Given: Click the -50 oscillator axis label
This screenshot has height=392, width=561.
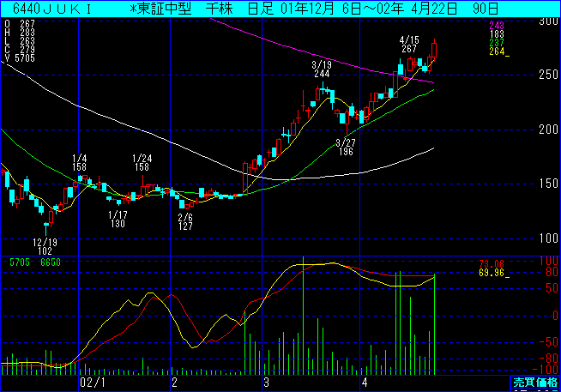Looking at the screenshot, I should click(548, 342).
